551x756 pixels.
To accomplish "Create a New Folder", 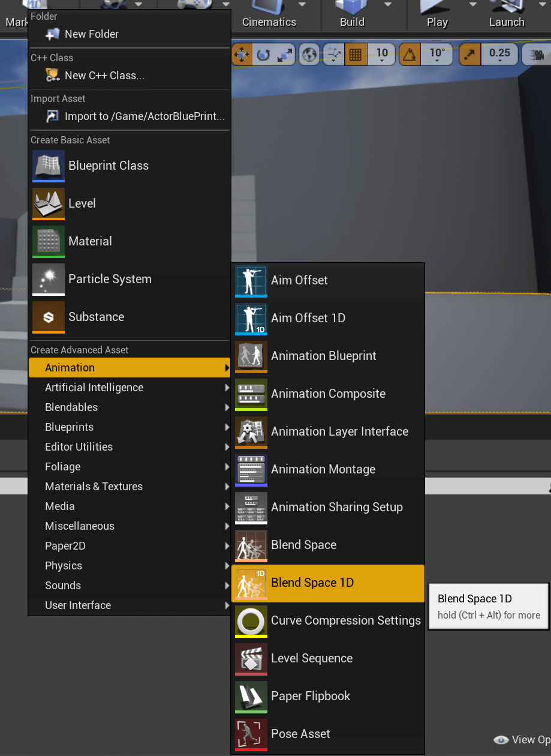I will pos(130,34).
